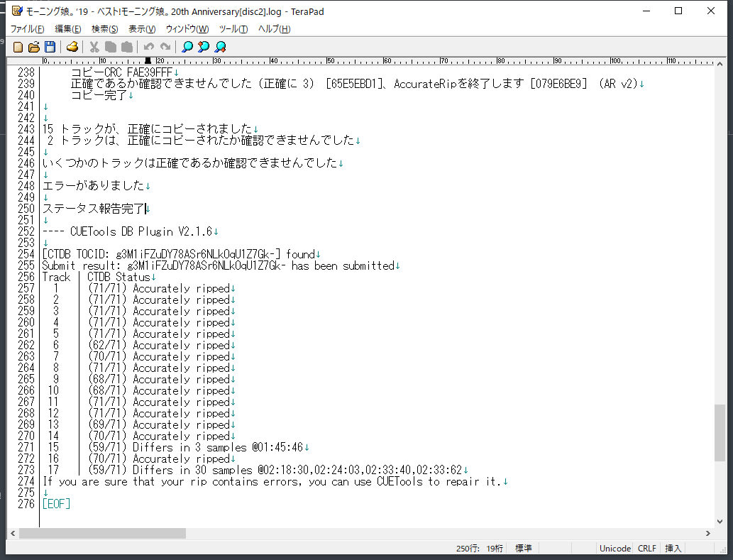Click the Cut scissors icon
Viewport: 733px width, 560px height.
[x=94, y=47]
